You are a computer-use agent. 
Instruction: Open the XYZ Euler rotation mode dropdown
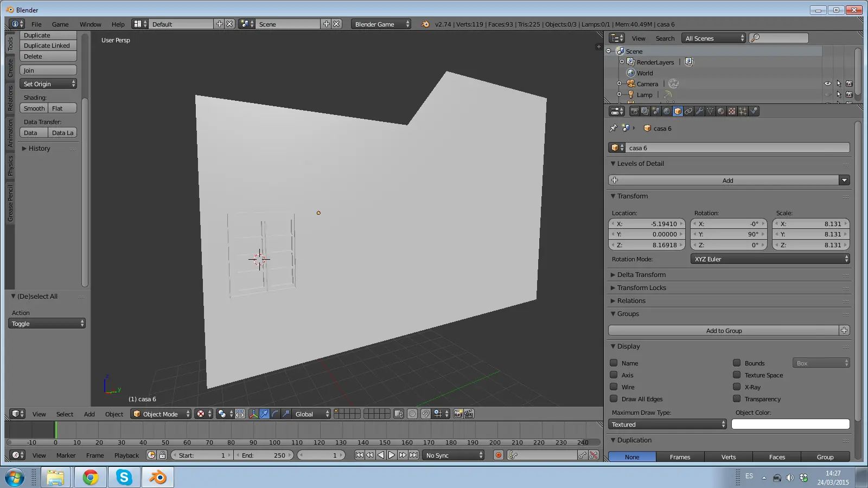[770, 259]
